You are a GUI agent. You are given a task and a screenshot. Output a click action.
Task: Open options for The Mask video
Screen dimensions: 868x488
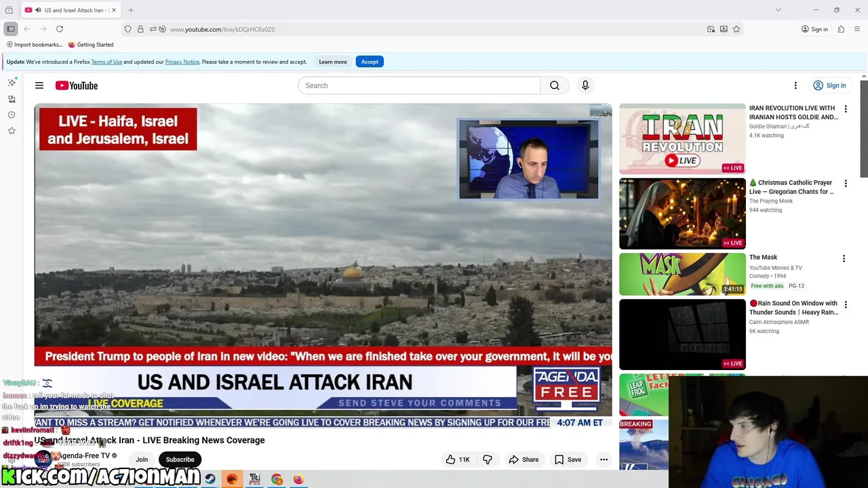844,259
